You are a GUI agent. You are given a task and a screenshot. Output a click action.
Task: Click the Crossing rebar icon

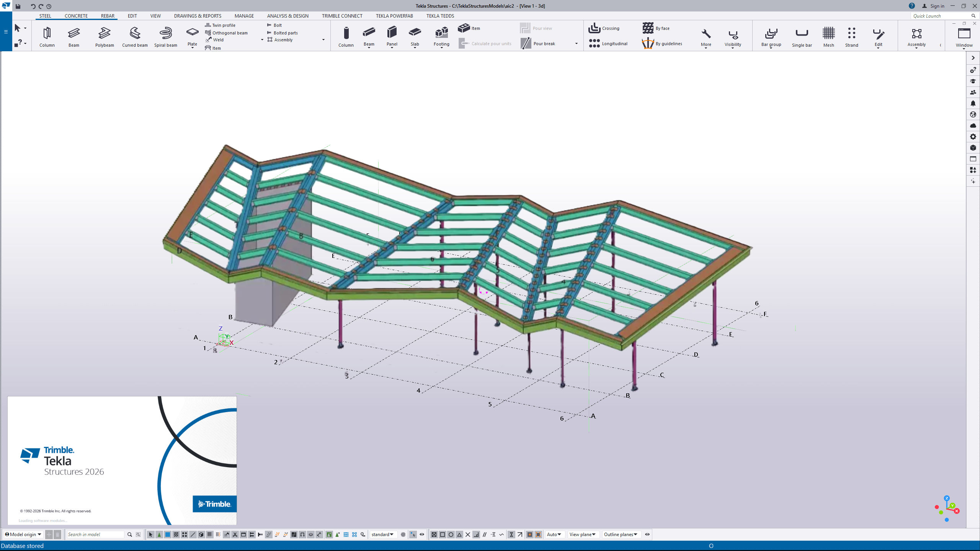click(594, 28)
